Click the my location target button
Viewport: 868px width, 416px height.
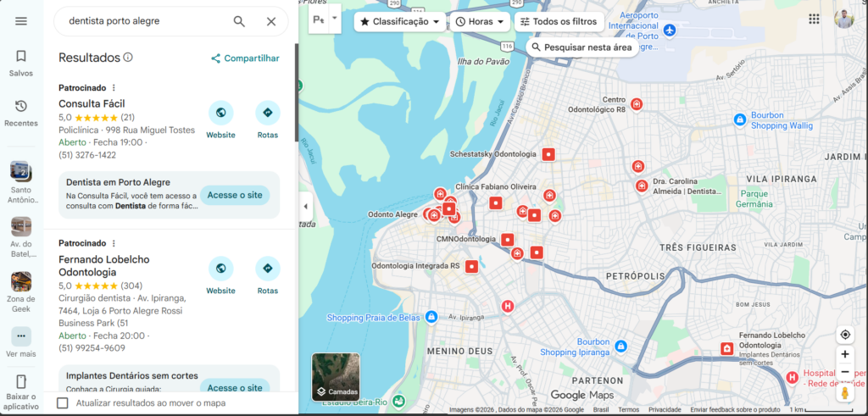pyautogui.click(x=845, y=335)
